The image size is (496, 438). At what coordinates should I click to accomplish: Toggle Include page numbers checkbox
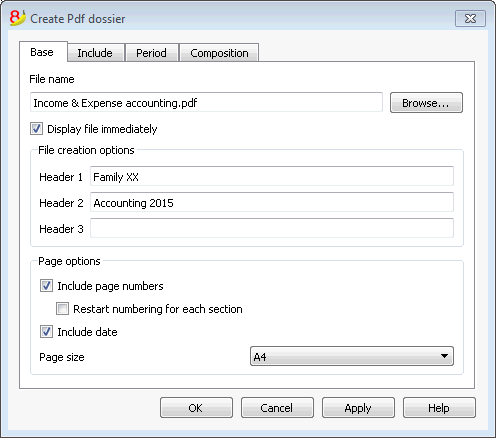coord(46,286)
